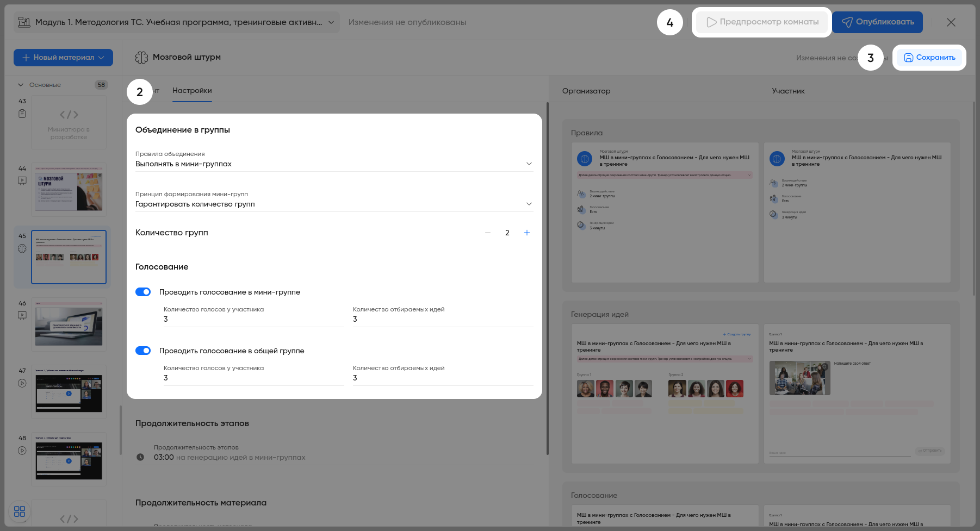Click the brain icon next to Мозговой штурм
980x531 pixels.
pyautogui.click(x=141, y=58)
